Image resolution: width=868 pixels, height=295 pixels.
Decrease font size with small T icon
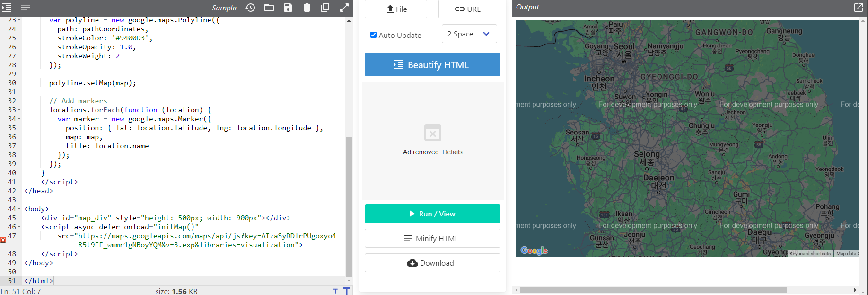click(x=335, y=291)
